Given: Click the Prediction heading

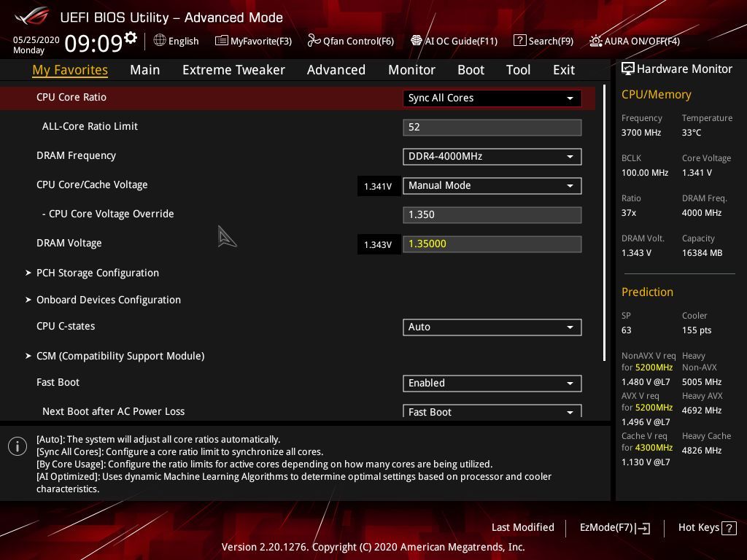Looking at the screenshot, I should coord(648,292).
